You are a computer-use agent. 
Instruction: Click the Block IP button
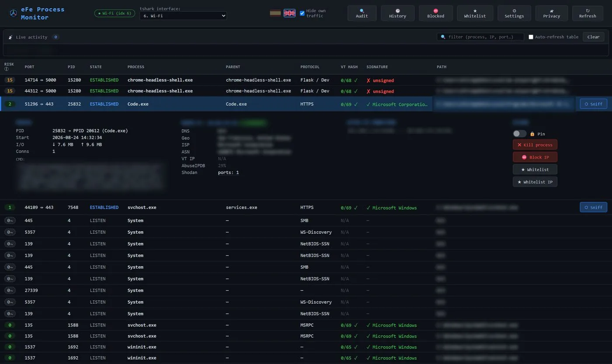(535, 157)
